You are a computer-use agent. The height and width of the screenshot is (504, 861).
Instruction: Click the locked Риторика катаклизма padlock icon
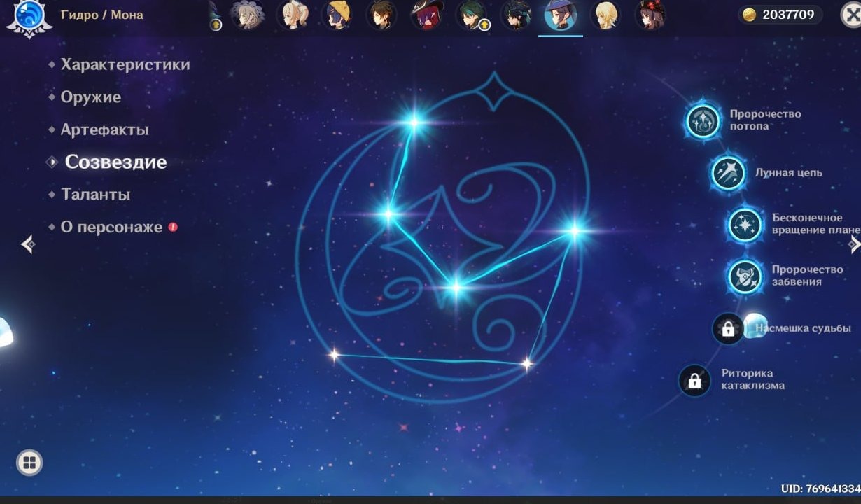tap(694, 381)
